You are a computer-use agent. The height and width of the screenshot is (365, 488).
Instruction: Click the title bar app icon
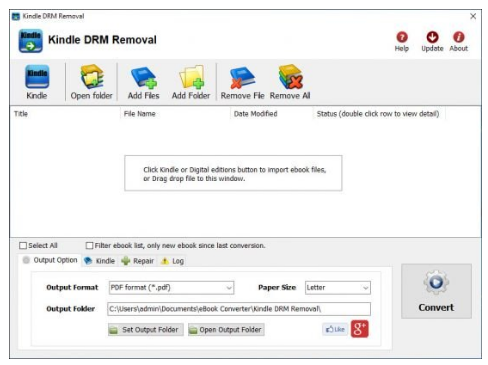click(16, 16)
